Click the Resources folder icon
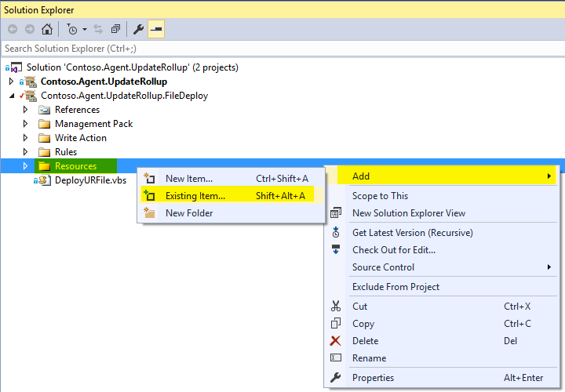565x392 pixels. click(x=44, y=166)
